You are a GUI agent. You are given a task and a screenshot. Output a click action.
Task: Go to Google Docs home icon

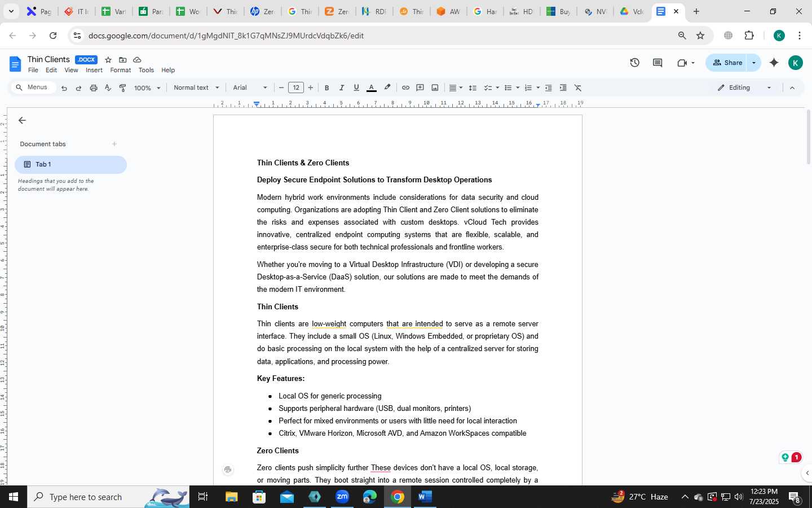point(15,64)
